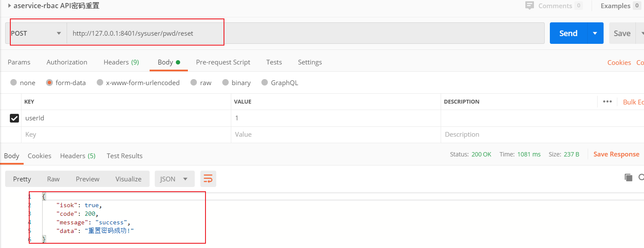
Task: Click Save Response
Action: pyautogui.click(x=616, y=154)
